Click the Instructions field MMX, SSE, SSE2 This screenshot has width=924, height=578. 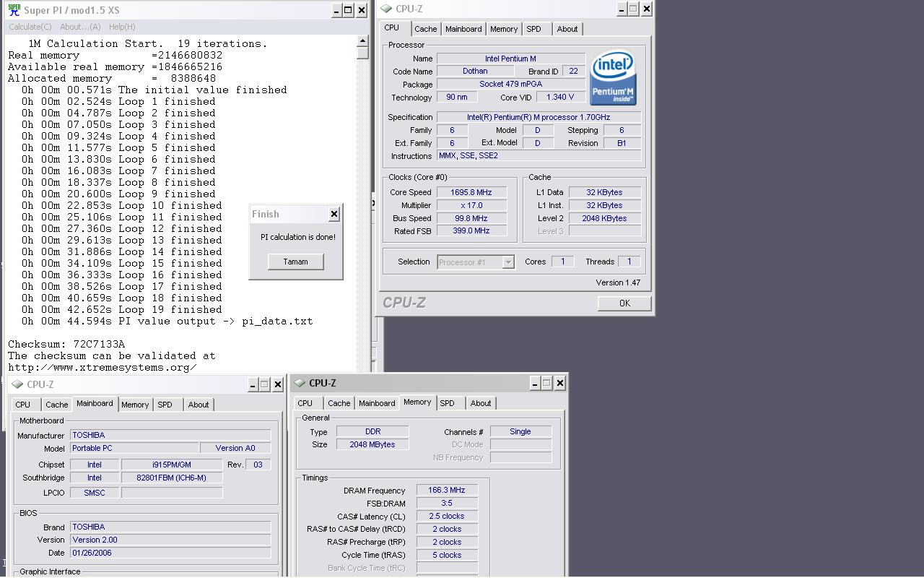539,156
